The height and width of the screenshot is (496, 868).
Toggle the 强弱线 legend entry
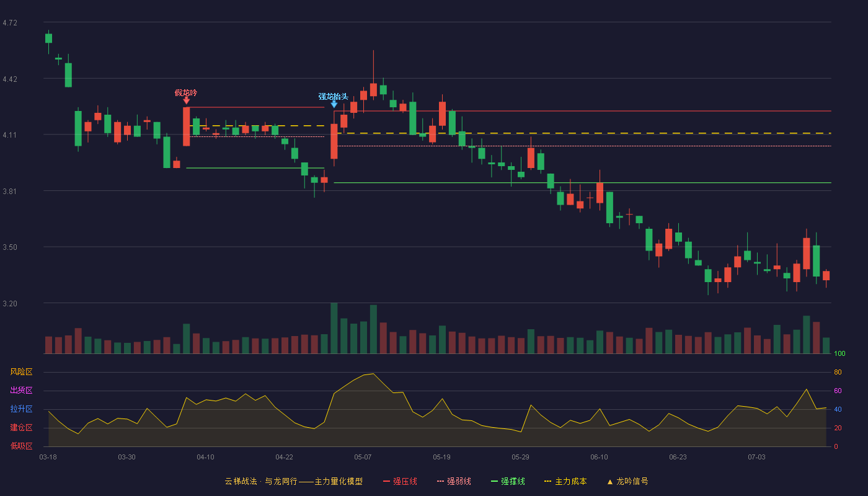pyautogui.click(x=454, y=481)
